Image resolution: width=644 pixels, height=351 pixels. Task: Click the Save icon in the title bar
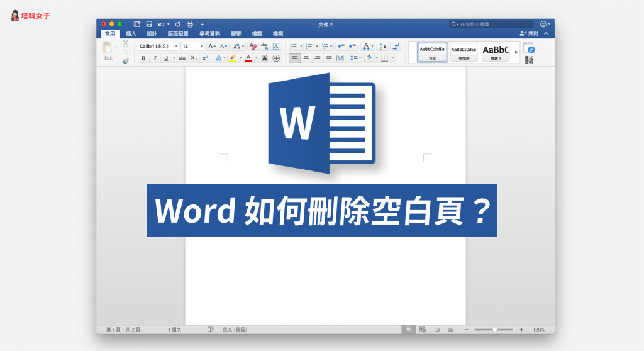149,25
